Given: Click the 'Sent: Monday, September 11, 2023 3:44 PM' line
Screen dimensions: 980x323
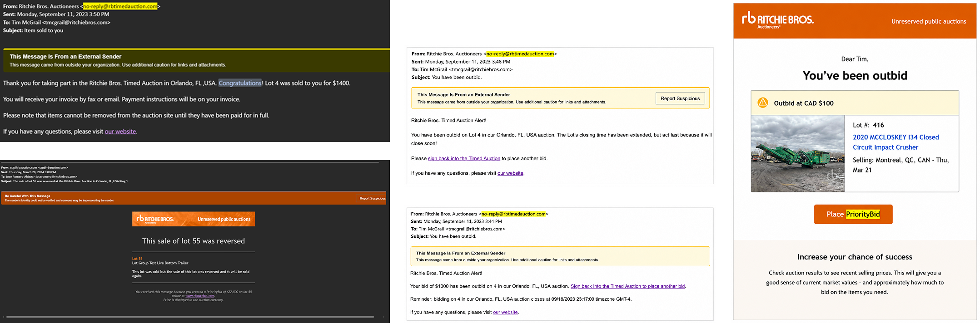Looking at the screenshot, I should (456, 221).
